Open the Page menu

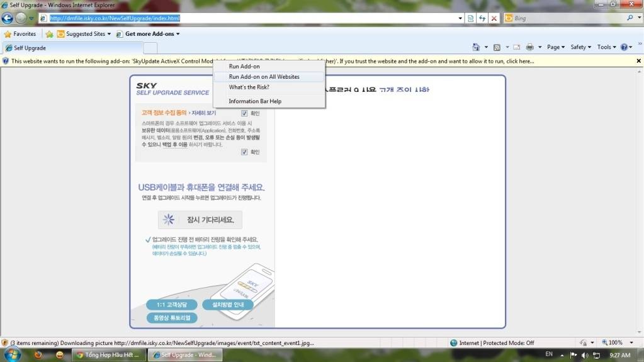click(556, 47)
